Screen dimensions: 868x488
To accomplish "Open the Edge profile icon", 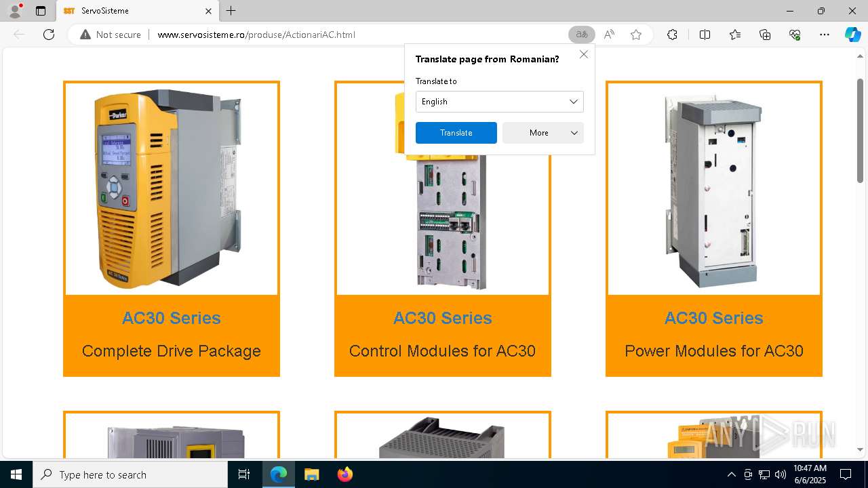I will pyautogui.click(x=15, y=11).
